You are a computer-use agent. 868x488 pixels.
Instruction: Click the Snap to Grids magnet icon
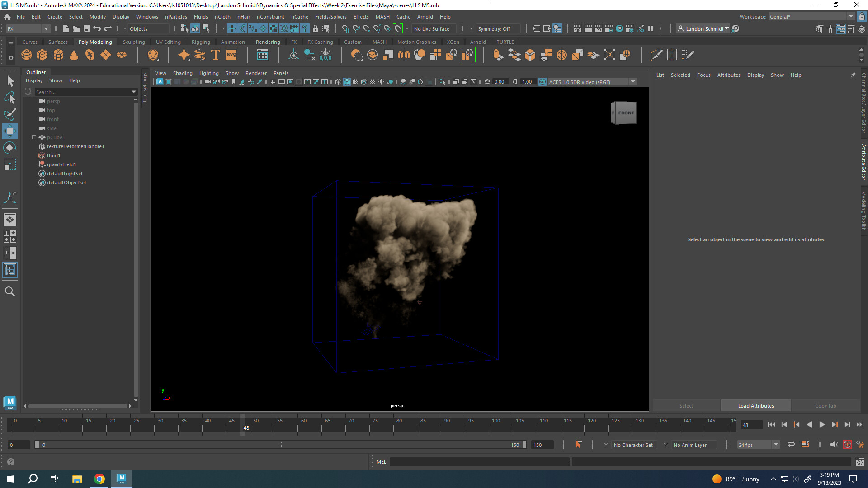[x=345, y=28]
